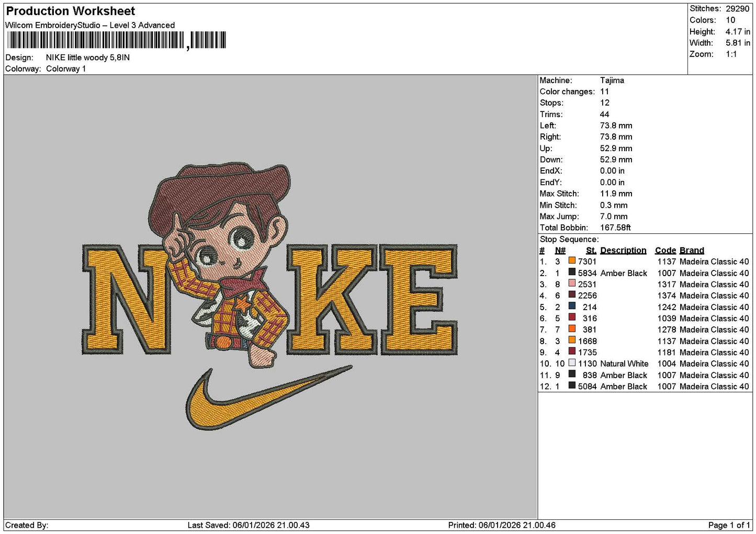Select the Stitches value 29290

[738, 9]
